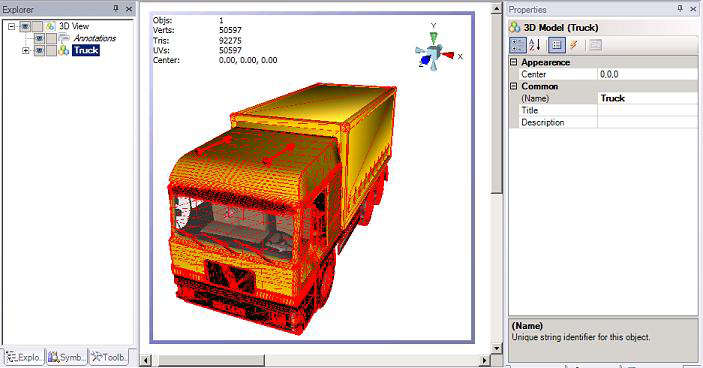The width and height of the screenshot is (703, 368).
Task: Switch to the Symb.. tab
Action: [67, 357]
